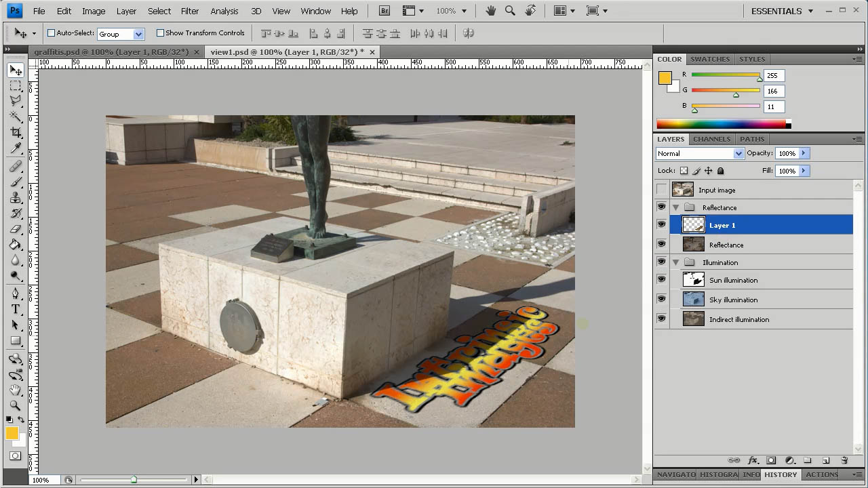Image resolution: width=868 pixels, height=488 pixels.
Task: Toggle lock transparent pixels
Action: 684,171
